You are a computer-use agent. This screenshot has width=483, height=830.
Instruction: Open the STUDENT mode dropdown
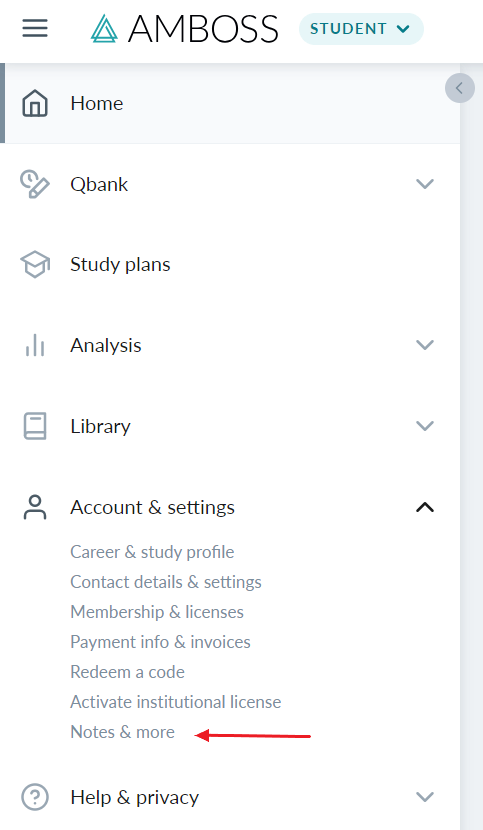pyautogui.click(x=361, y=29)
